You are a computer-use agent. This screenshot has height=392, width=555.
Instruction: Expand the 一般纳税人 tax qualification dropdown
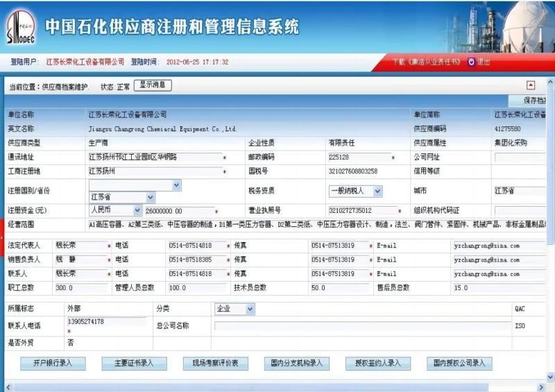tap(377, 191)
